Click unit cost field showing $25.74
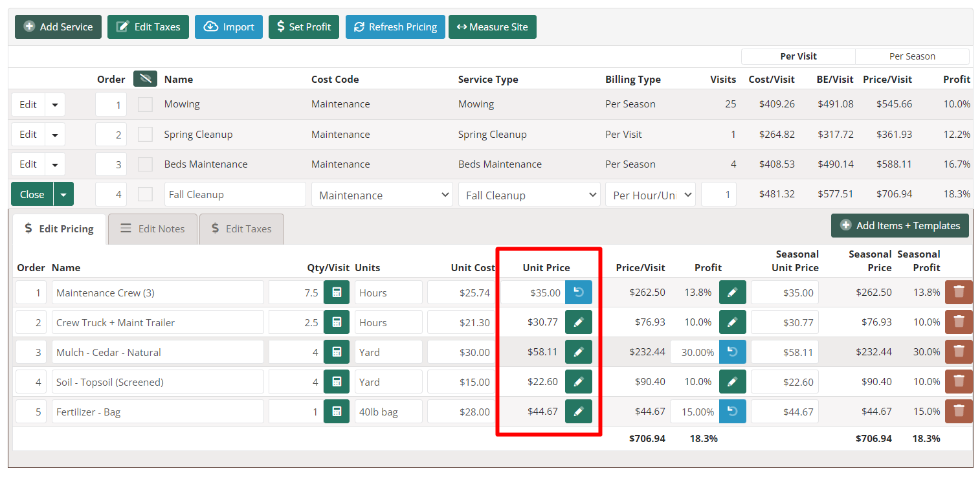 pyautogui.click(x=461, y=293)
